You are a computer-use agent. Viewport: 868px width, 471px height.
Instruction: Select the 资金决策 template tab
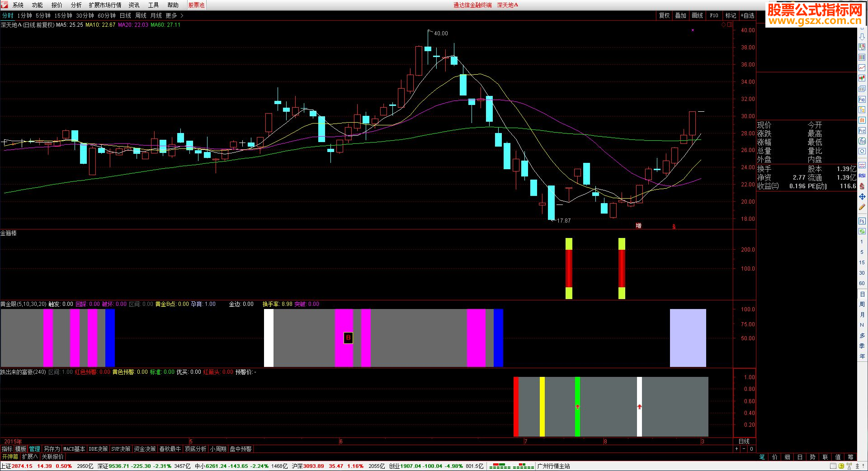pos(145,449)
